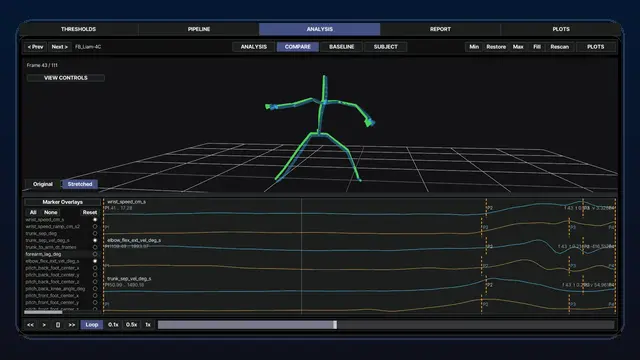Set playback speed to 1x
The height and width of the screenshot is (360, 640).
pos(148,325)
